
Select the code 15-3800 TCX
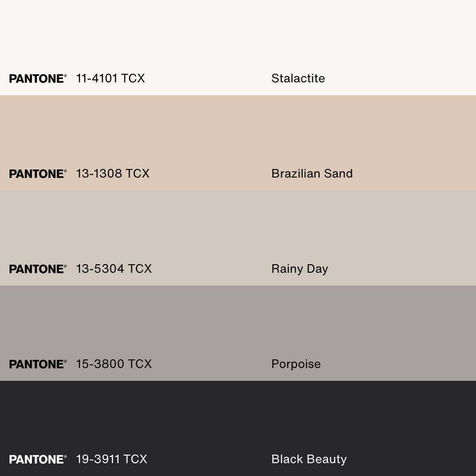[x=114, y=364]
